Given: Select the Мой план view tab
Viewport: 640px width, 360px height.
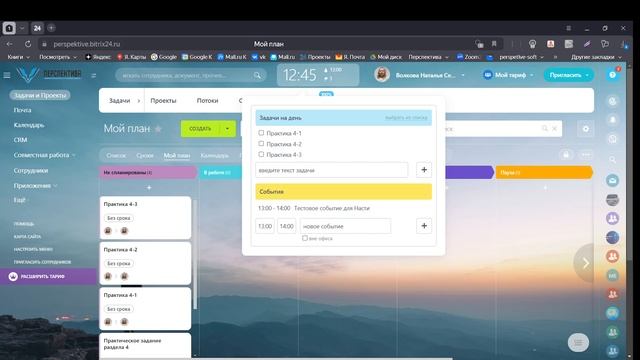Looking at the screenshot, I should click(x=177, y=156).
